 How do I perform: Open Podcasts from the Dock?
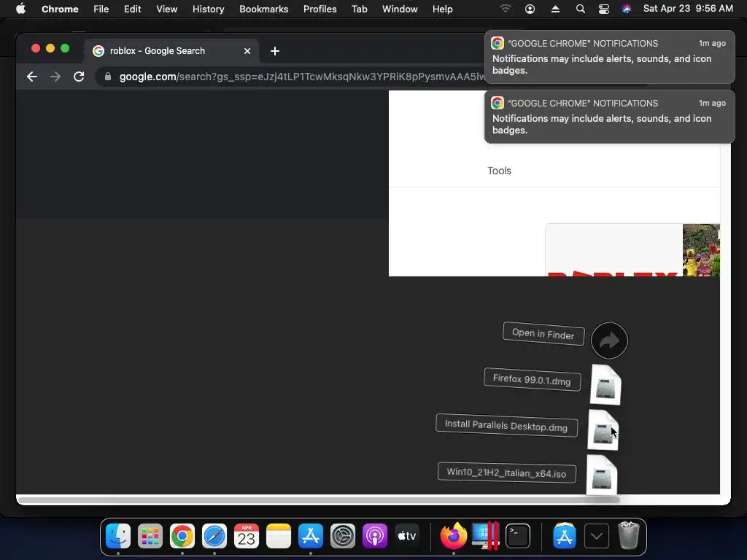(x=375, y=536)
